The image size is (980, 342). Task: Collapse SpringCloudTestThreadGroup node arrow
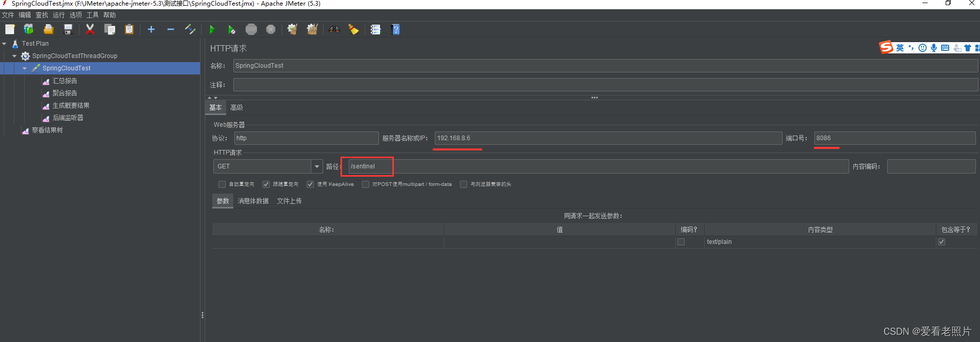point(14,56)
